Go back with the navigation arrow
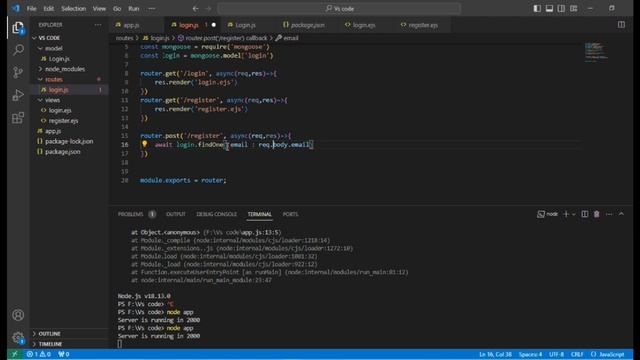640x360 pixels. tap(196, 9)
